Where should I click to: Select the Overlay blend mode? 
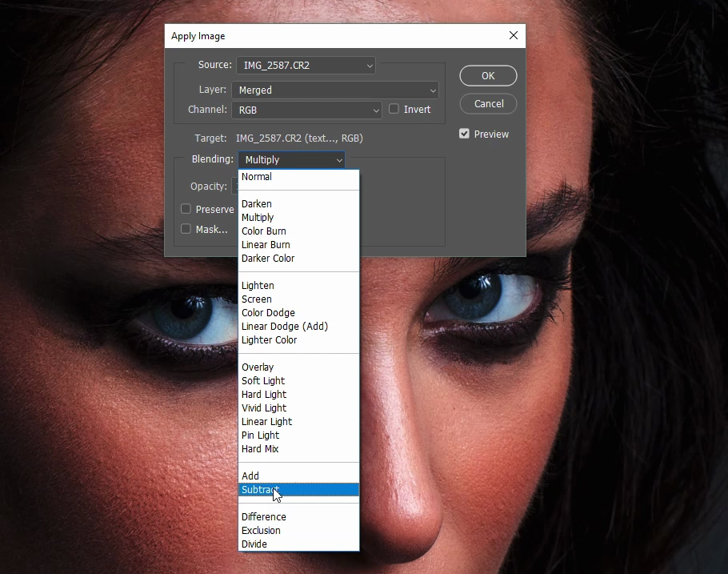[x=258, y=367]
